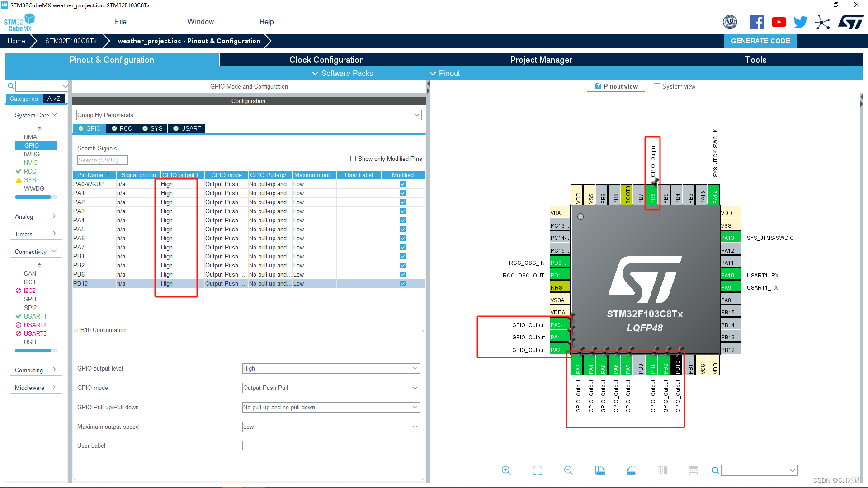Click Connectivity list scroll indicator bar
Viewport: 868px width, 488px height.
click(x=36, y=351)
